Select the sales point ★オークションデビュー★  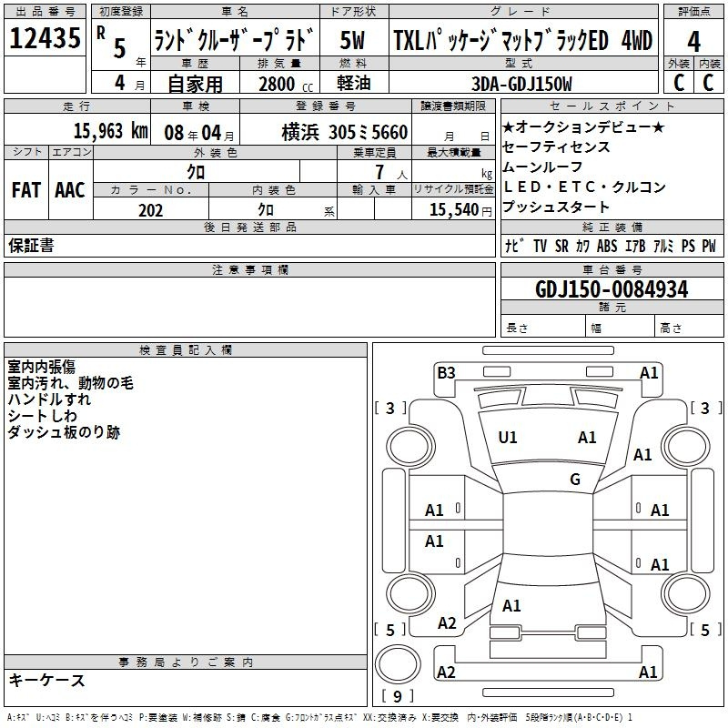(x=583, y=126)
